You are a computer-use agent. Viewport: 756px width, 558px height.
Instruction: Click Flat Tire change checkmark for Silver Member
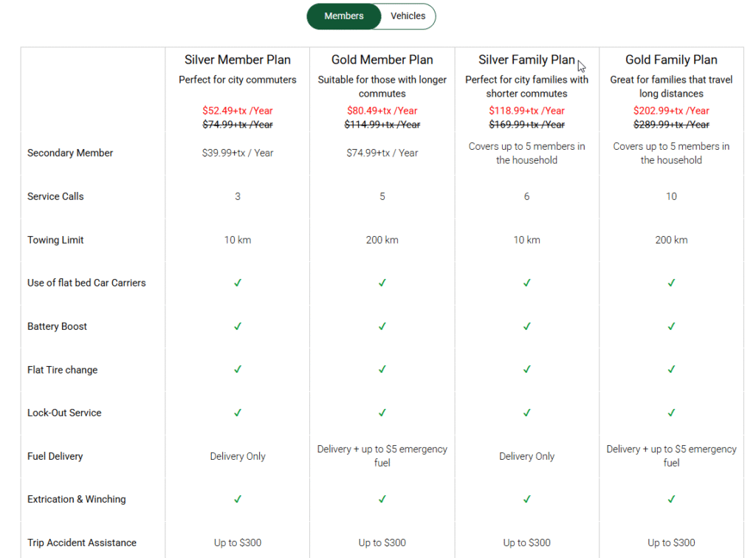point(238,369)
